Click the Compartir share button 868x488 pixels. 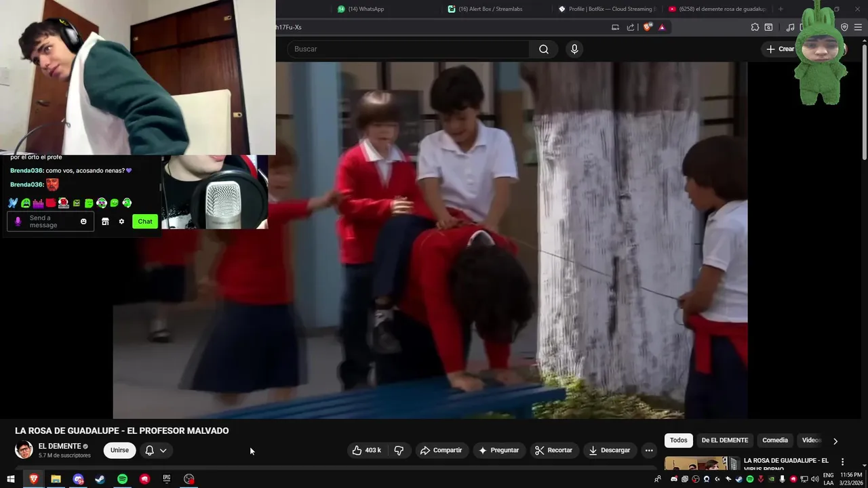click(441, 450)
